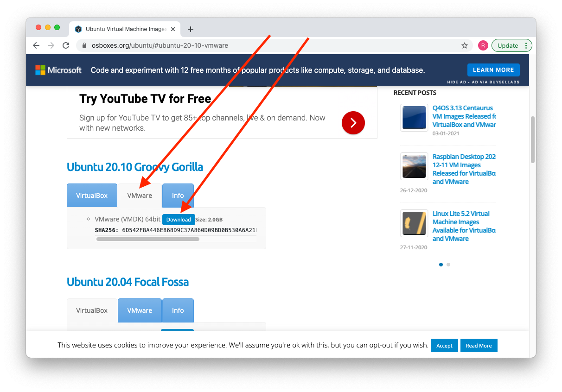Accept the cookie notice
Screen dimensions: 562x392
coord(444,346)
